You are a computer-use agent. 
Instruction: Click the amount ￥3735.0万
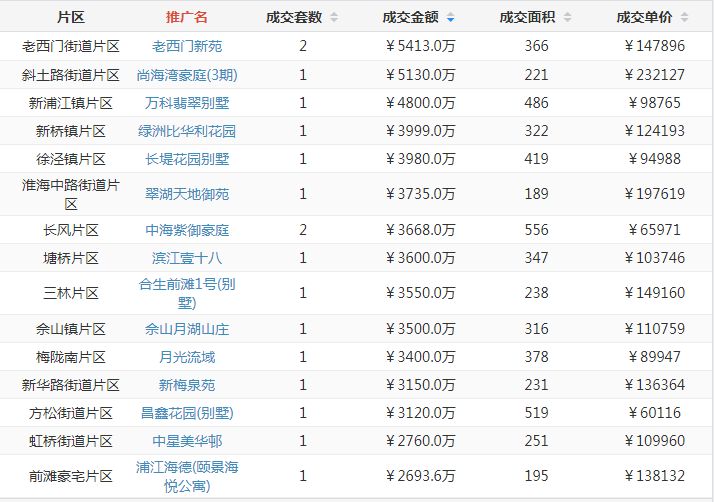tap(420, 194)
